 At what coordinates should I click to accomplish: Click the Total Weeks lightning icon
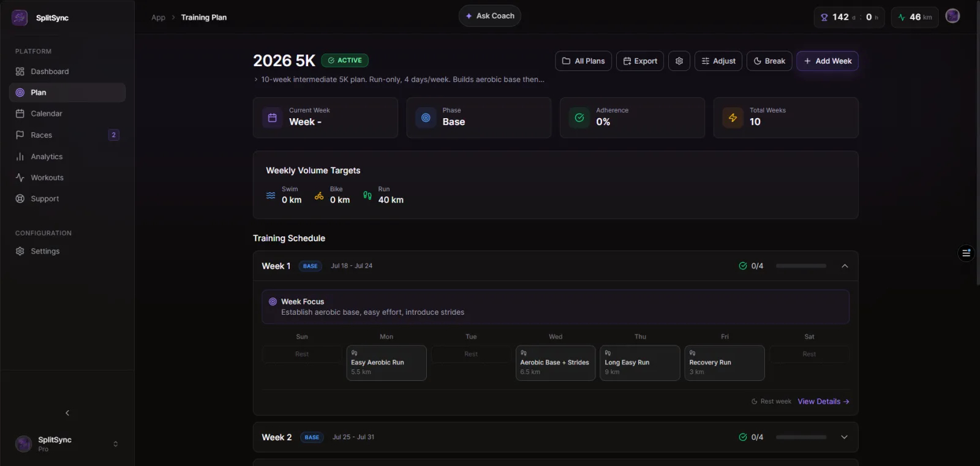pyautogui.click(x=733, y=118)
